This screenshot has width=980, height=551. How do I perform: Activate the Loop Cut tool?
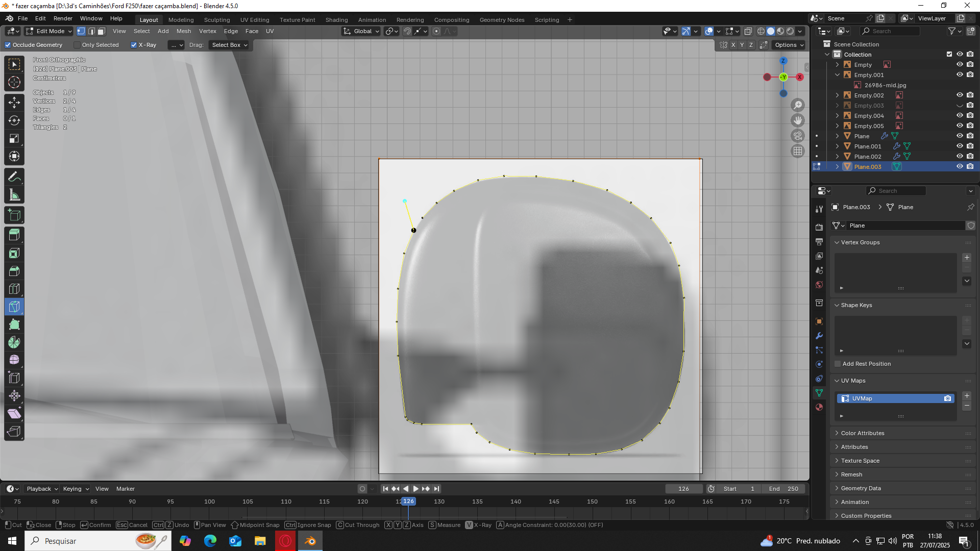click(14, 289)
